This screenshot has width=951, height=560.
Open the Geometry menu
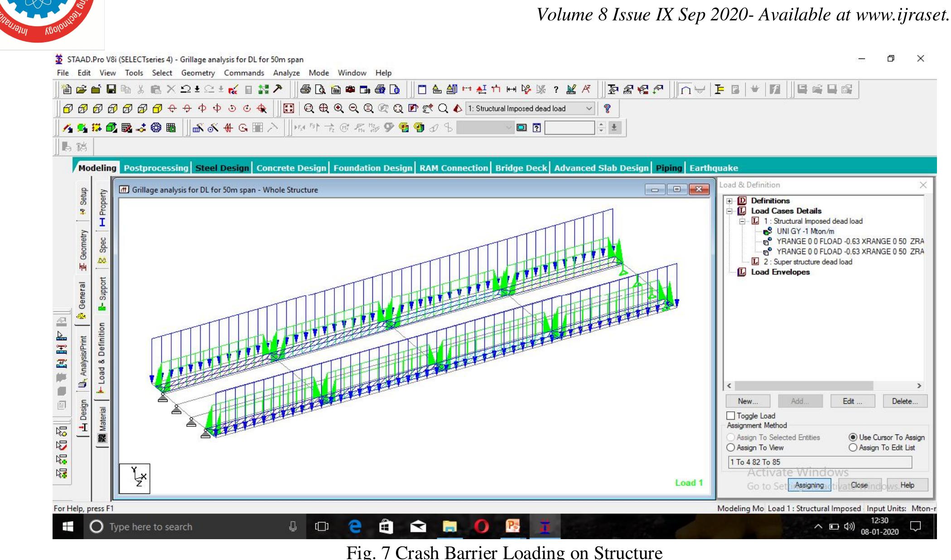(x=198, y=73)
